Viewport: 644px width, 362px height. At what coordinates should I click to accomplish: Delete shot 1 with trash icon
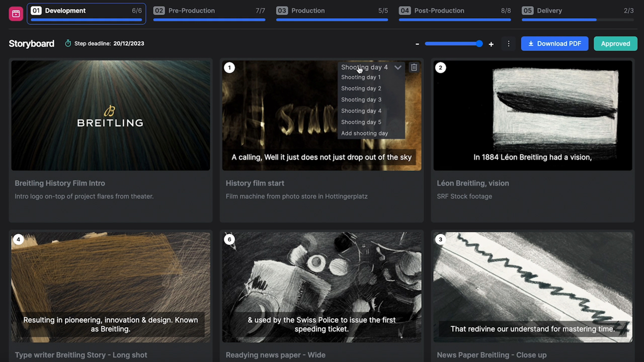(414, 67)
